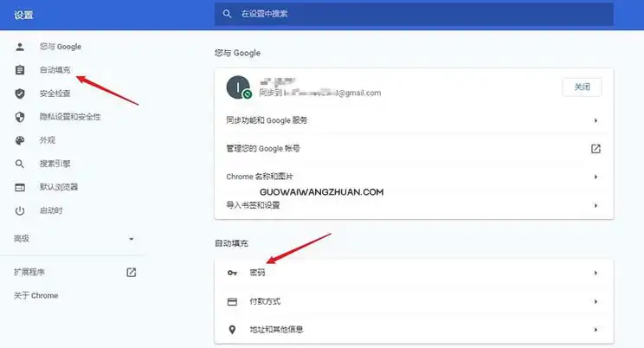Open 管理您的 Google 帐号 row
Image resolution: width=644 pixels, height=348 pixels.
tap(414, 149)
